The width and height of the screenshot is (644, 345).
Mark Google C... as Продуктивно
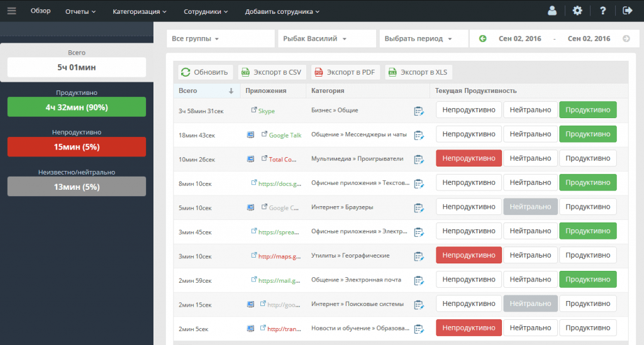(x=588, y=207)
